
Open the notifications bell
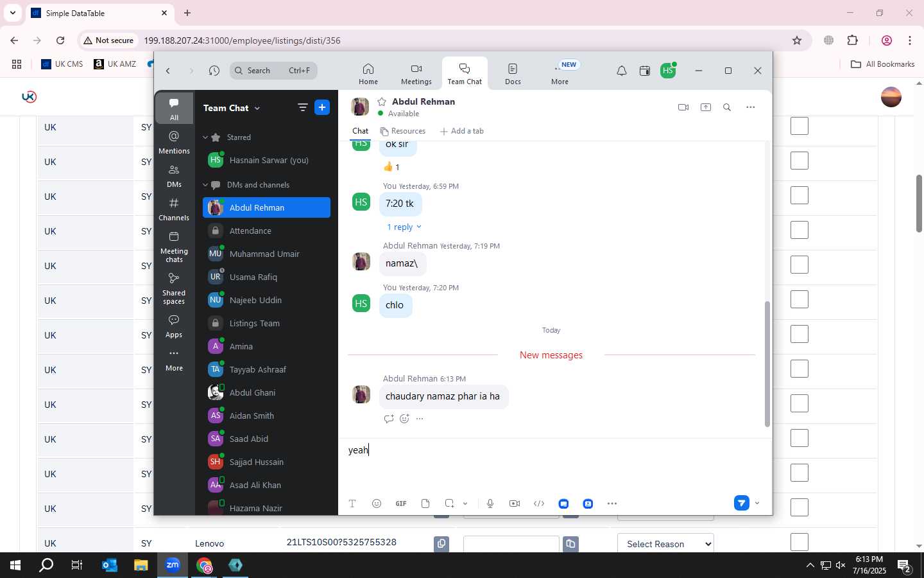[x=621, y=71]
